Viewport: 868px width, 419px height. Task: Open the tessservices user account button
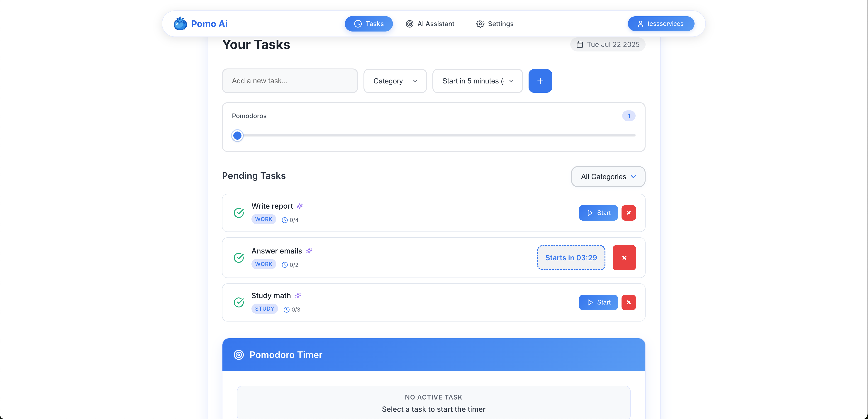[661, 24]
